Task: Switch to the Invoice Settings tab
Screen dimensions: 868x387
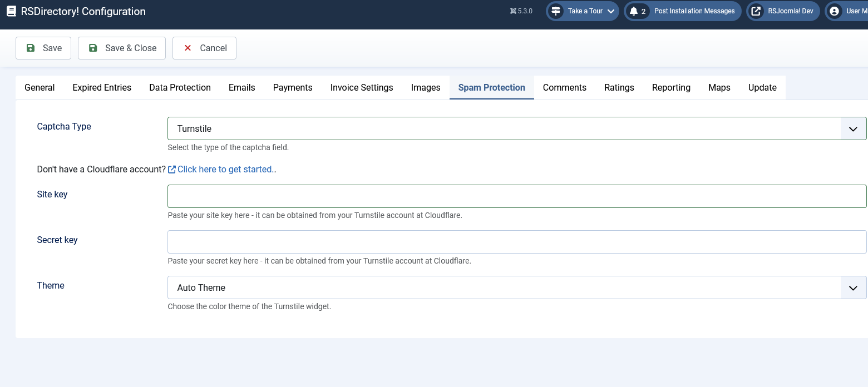Action: click(362, 87)
